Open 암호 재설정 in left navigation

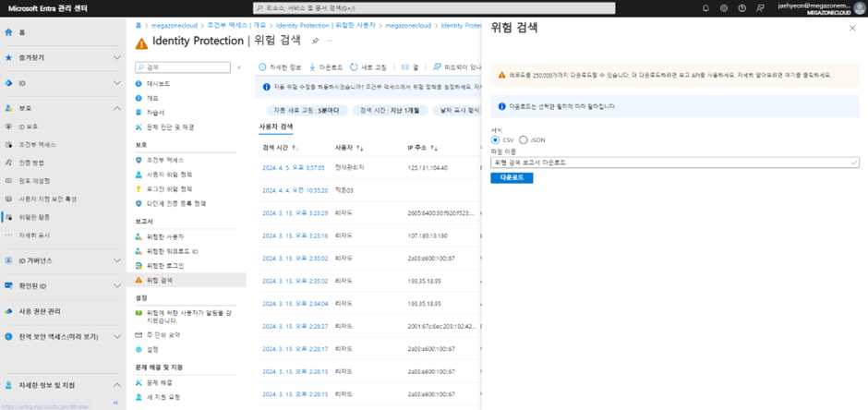click(34, 180)
